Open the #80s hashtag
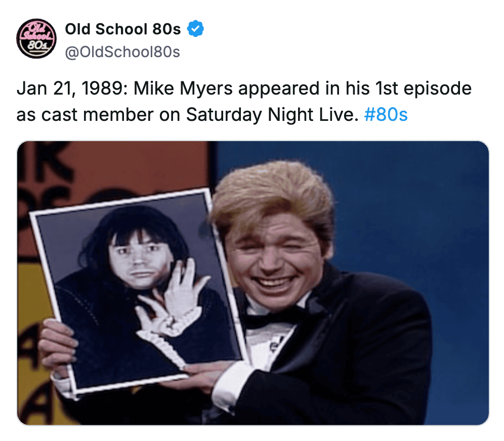Screen dimensions: 504x441 tap(386, 114)
